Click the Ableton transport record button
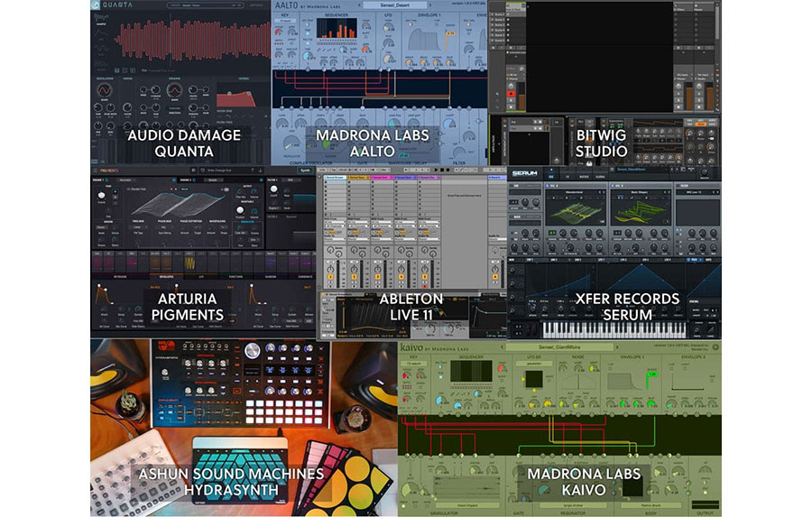Viewport: 812px width, 517px height. tap(448, 170)
